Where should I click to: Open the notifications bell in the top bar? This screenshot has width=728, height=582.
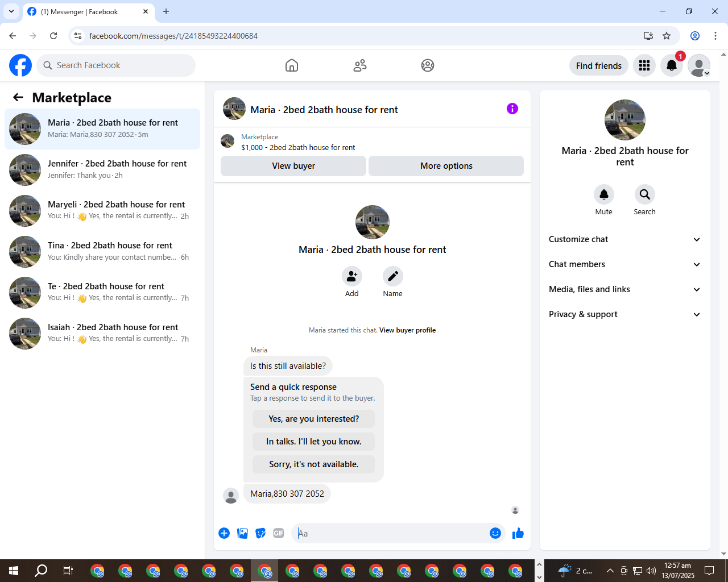pos(672,65)
